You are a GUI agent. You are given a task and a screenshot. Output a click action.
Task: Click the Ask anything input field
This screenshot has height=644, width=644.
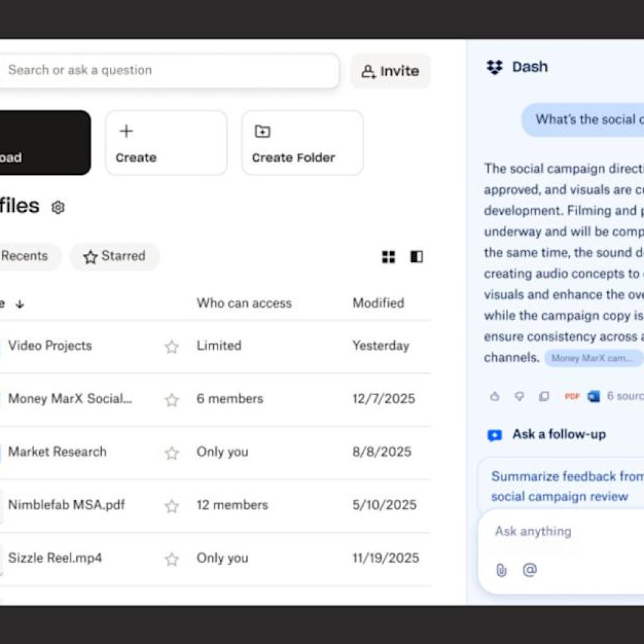point(553,531)
